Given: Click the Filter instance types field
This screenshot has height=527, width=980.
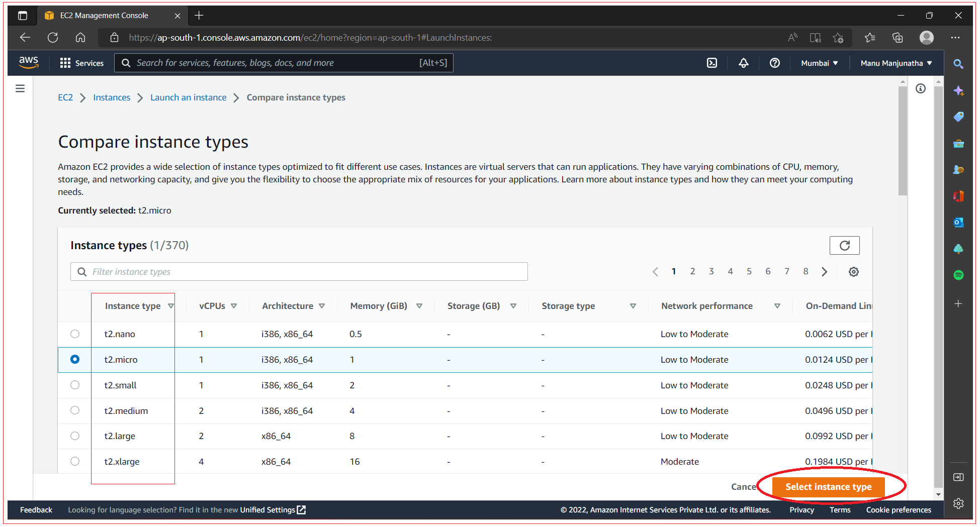Looking at the screenshot, I should point(299,271).
